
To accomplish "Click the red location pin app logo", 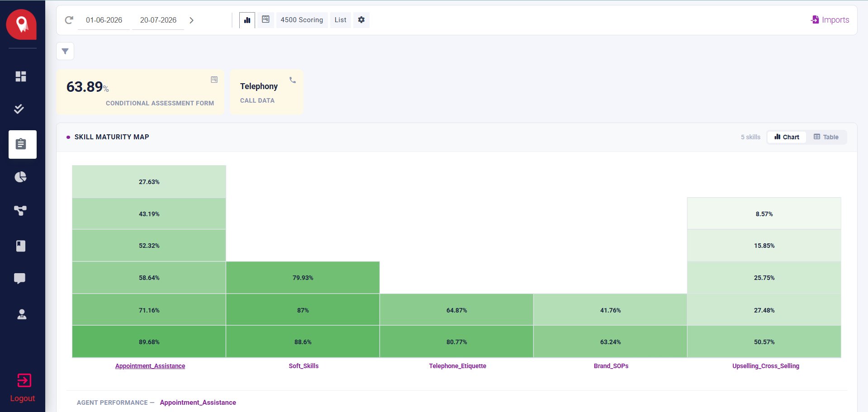I will point(21,24).
